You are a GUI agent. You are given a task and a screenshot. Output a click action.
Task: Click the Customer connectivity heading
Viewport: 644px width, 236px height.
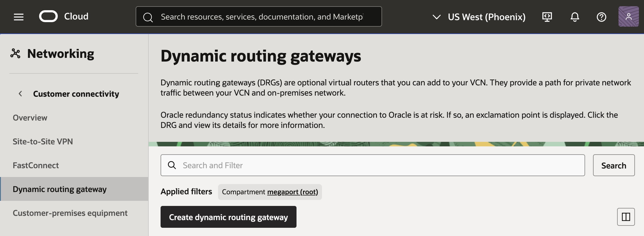pyautogui.click(x=76, y=94)
